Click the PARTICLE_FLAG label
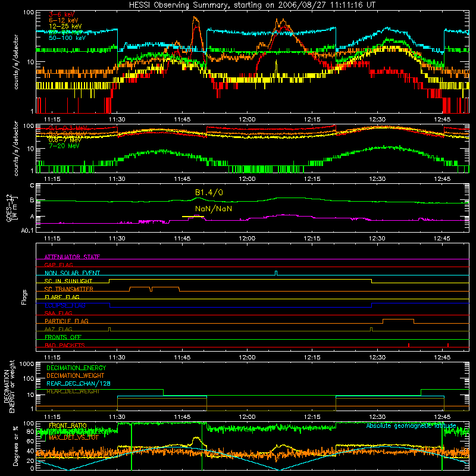This screenshot has width=476, height=476. [x=67, y=321]
